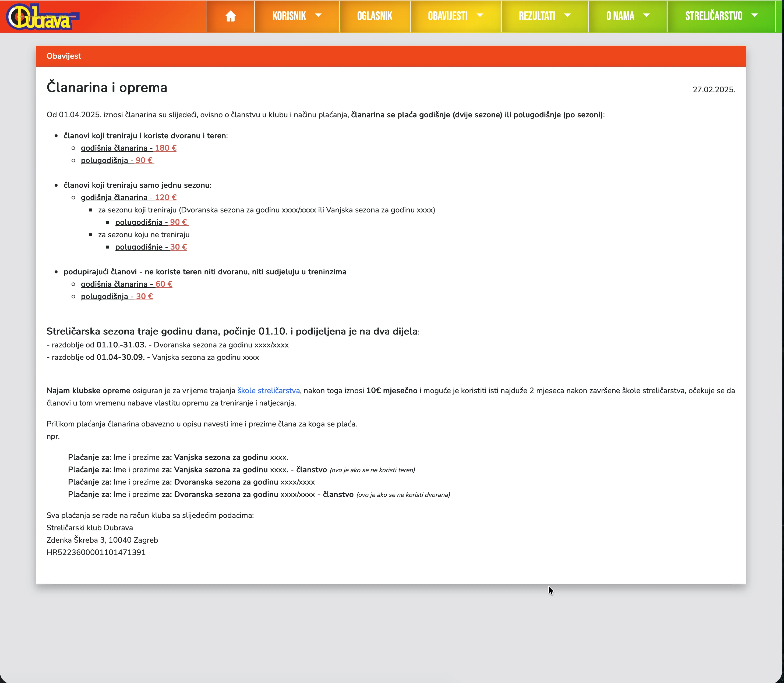The height and width of the screenshot is (683, 784).
Task: Open the Rezultati menu label
Action: coord(536,16)
